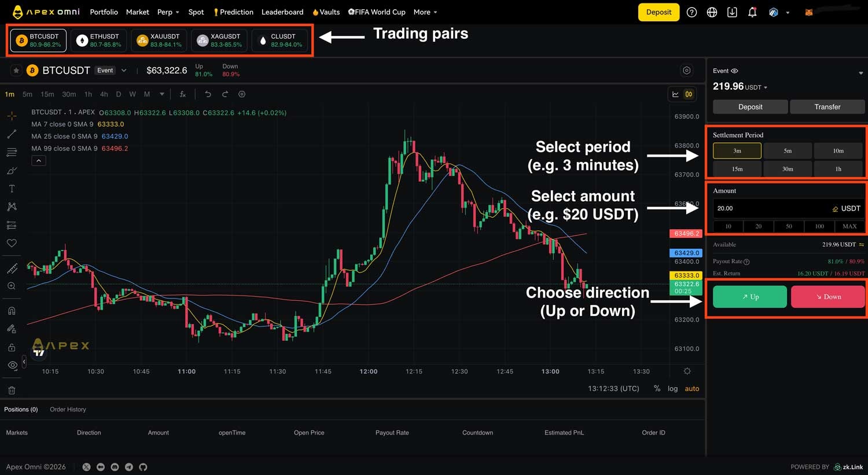The height and width of the screenshot is (475, 868).
Task: Select the ruler measure tool
Action: click(x=12, y=268)
